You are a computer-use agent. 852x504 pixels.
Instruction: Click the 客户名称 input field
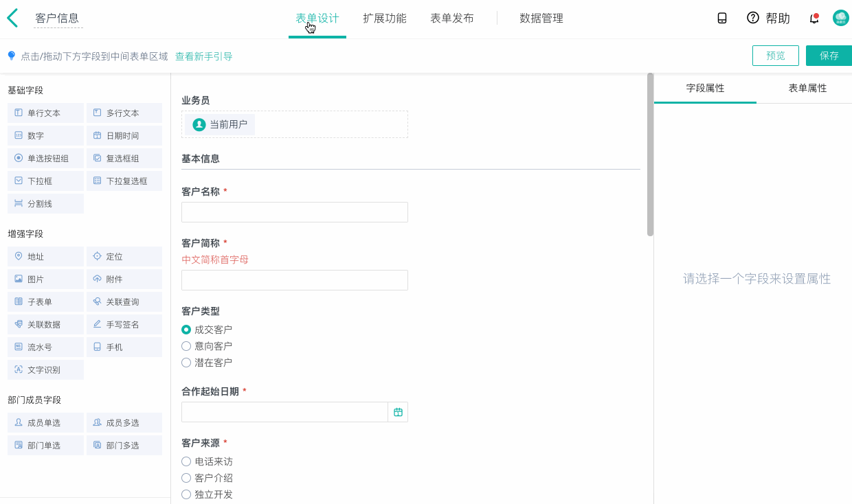[295, 212]
